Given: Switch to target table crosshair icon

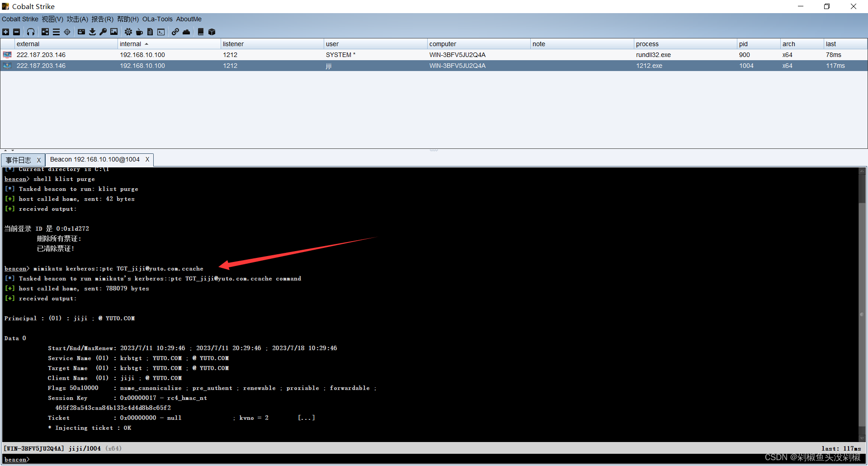Looking at the screenshot, I should pyautogui.click(x=67, y=32).
